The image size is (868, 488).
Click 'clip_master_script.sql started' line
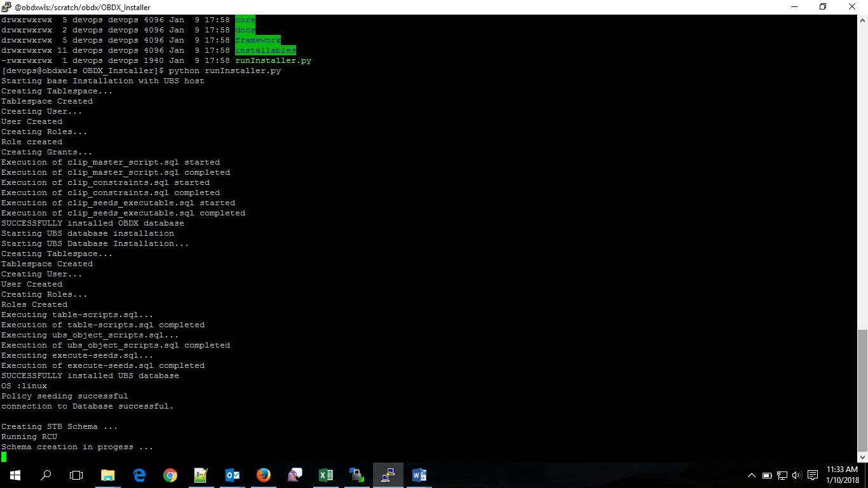click(144, 162)
